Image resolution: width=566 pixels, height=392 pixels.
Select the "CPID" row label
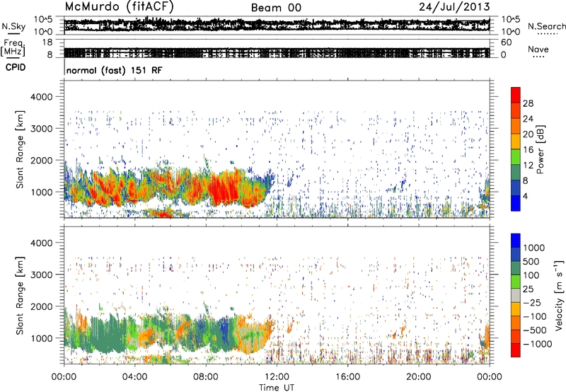[x=16, y=67]
